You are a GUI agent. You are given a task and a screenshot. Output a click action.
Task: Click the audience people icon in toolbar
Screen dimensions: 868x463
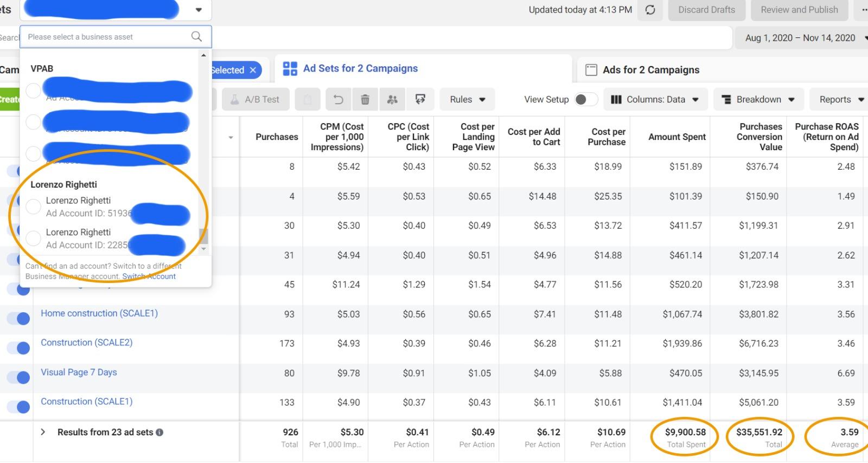(x=392, y=100)
